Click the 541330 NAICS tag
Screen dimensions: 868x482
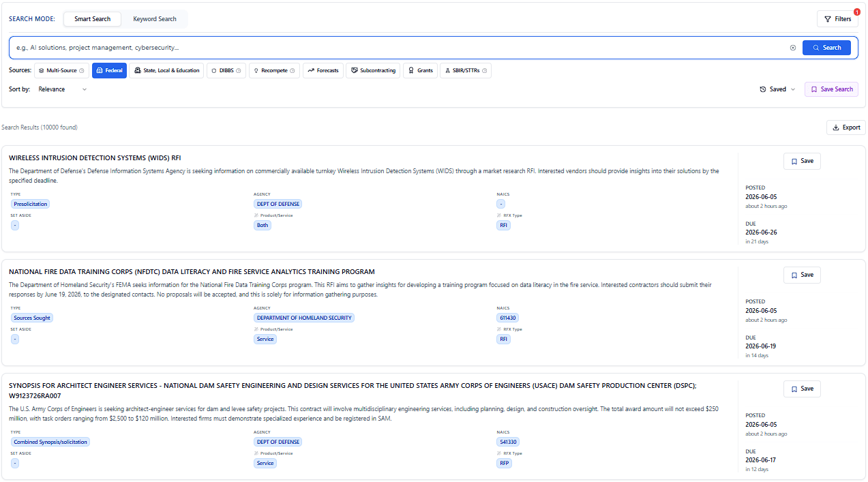508,442
